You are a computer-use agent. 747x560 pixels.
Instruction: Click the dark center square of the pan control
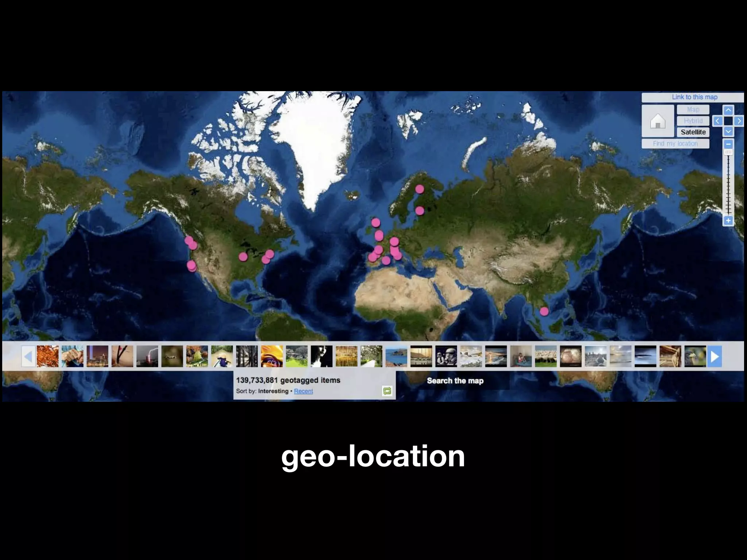coord(728,121)
